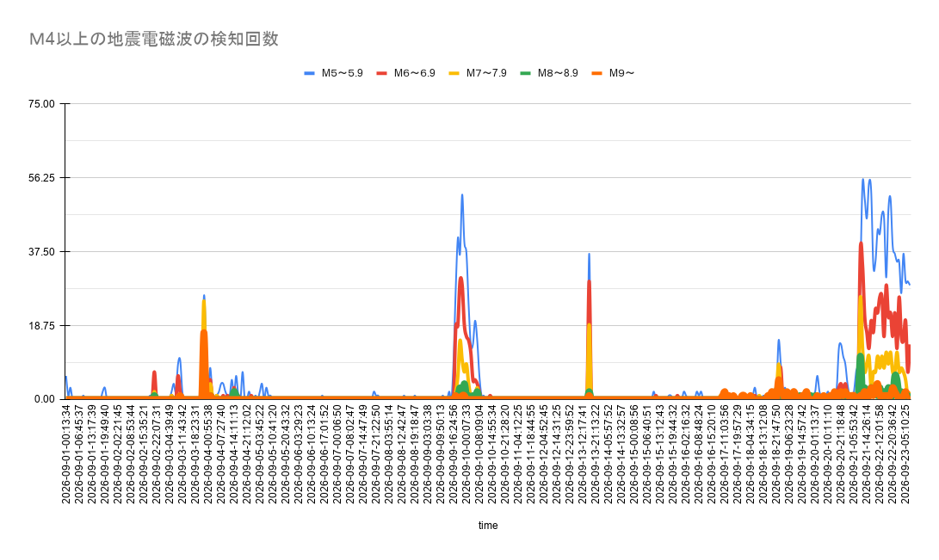This screenshot has height=560, width=939.
Task: Click the red M6～6.9 legend swatch
Action: [382, 73]
